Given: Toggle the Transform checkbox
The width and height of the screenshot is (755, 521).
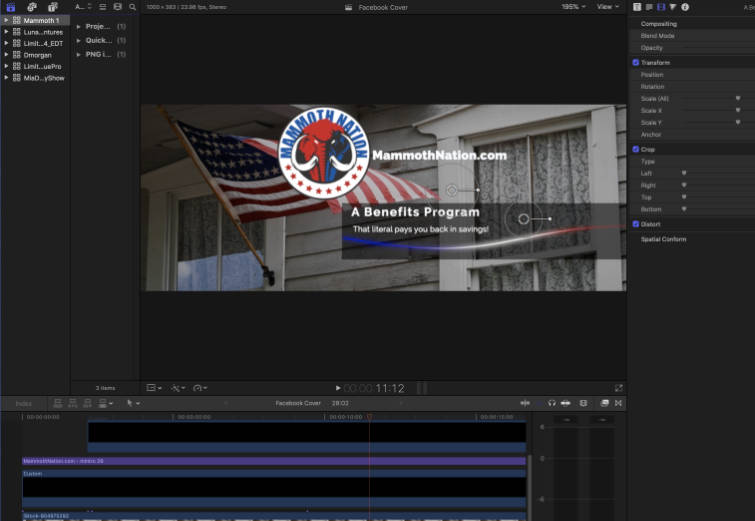Looking at the screenshot, I should click(x=636, y=63).
